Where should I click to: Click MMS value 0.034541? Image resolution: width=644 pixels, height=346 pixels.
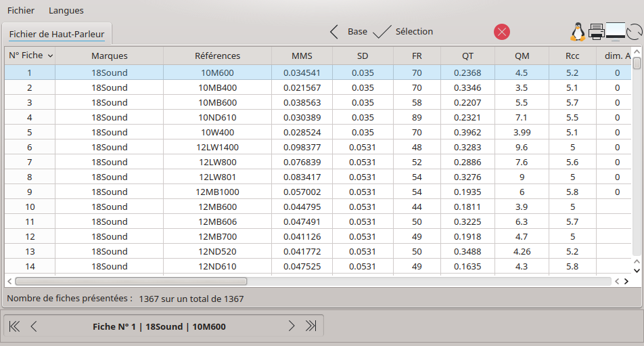point(302,72)
